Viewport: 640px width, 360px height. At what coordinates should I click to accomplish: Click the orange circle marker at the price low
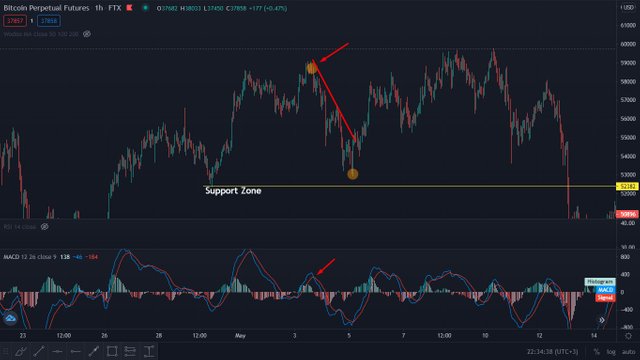pos(353,174)
